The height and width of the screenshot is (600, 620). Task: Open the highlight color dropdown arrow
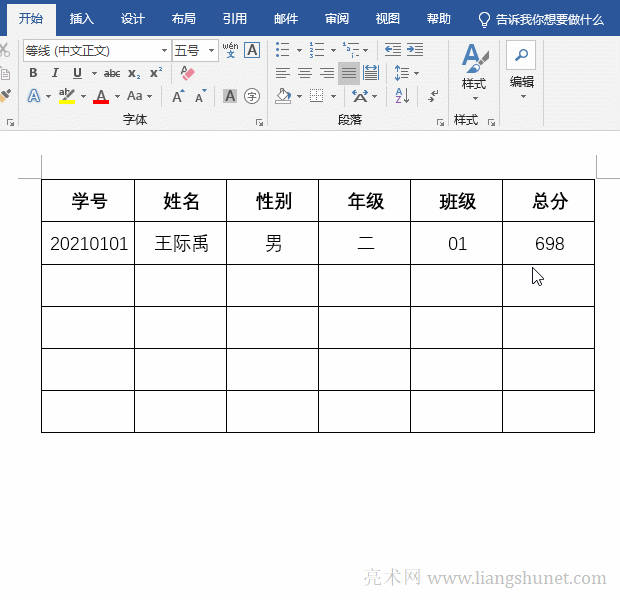83,96
